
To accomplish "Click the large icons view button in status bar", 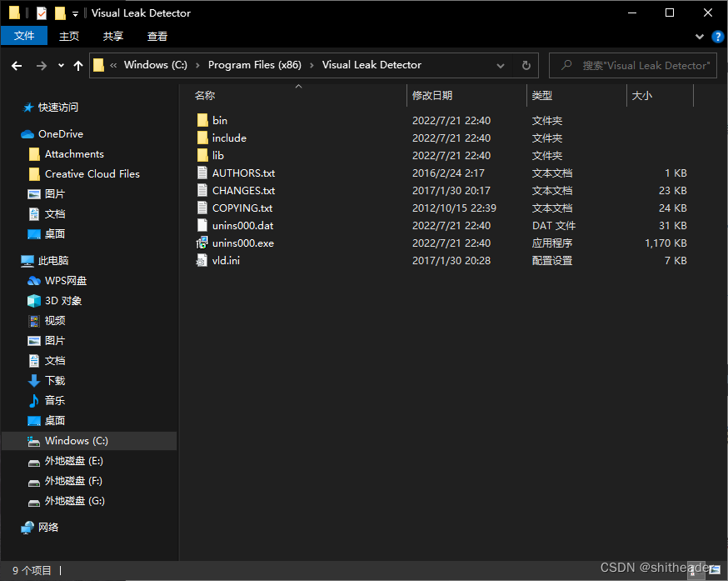I will tap(715, 570).
